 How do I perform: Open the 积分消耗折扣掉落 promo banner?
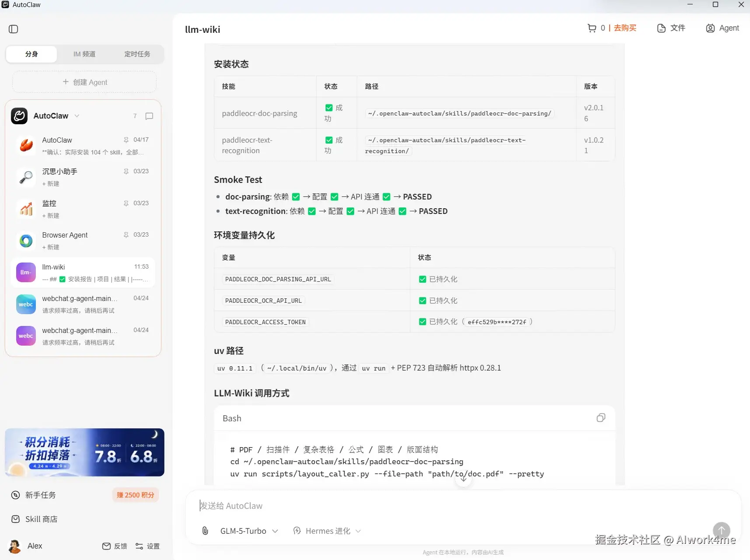84,452
